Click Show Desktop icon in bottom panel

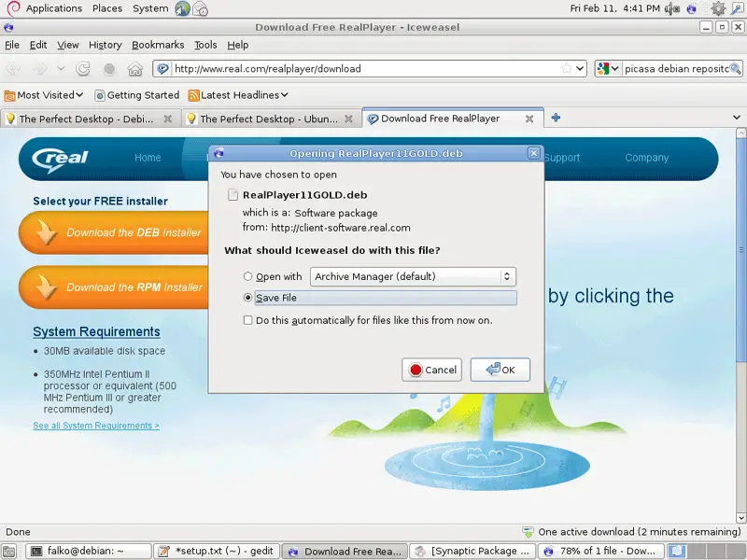[9, 552]
